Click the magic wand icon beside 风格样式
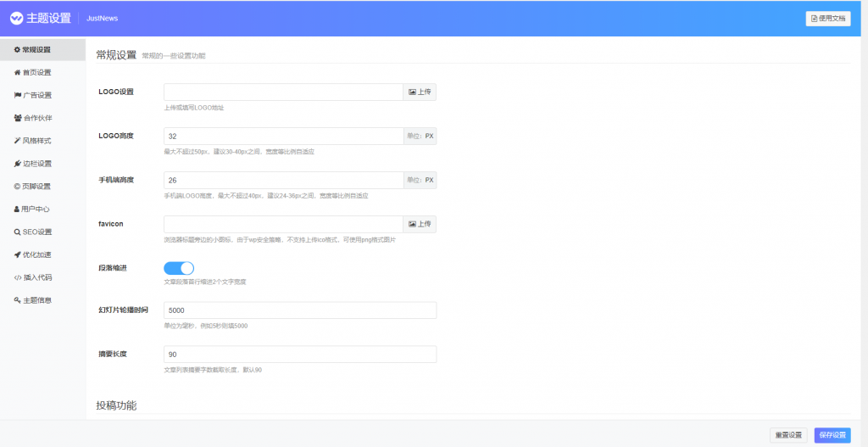 click(x=17, y=141)
